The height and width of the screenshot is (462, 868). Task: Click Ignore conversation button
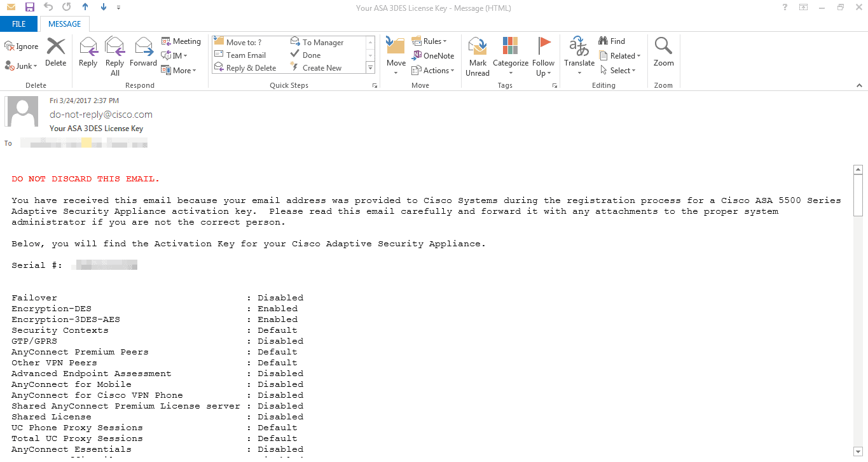click(22, 46)
